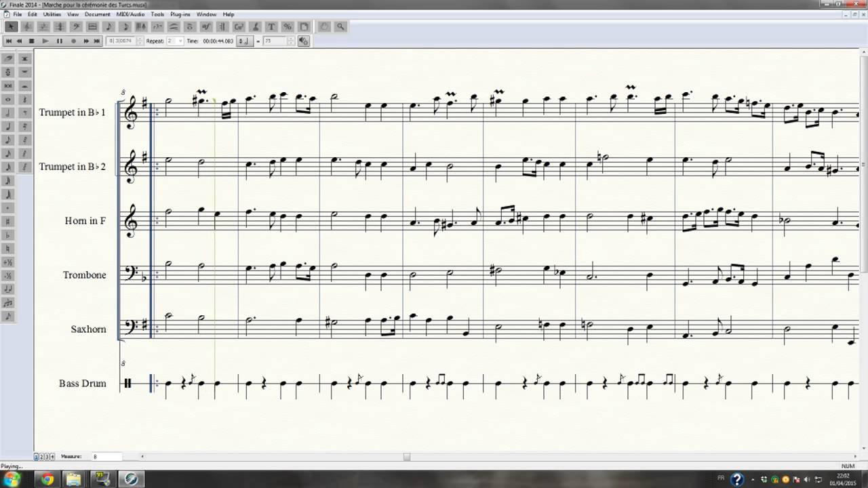The height and width of the screenshot is (488, 868).
Task: Open the Plug-ins menu
Action: 180,14
